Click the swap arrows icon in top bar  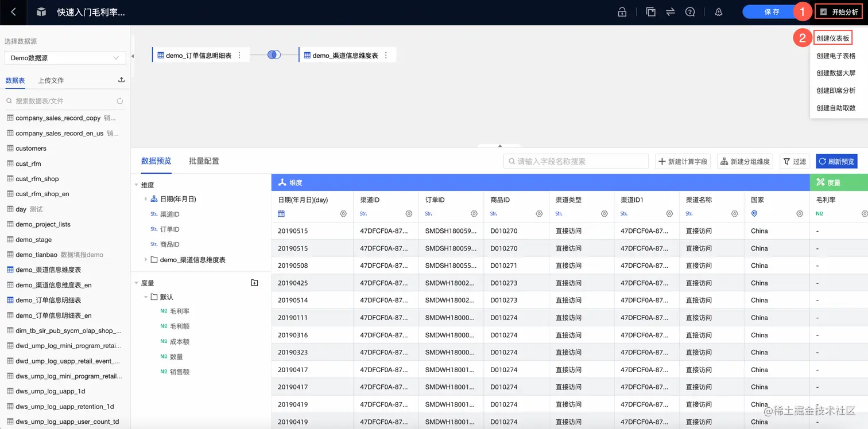[670, 12]
